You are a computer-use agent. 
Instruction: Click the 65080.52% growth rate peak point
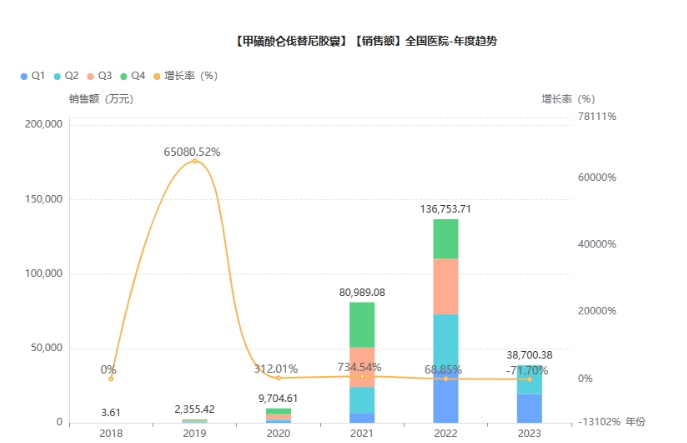pyautogui.click(x=194, y=161)
